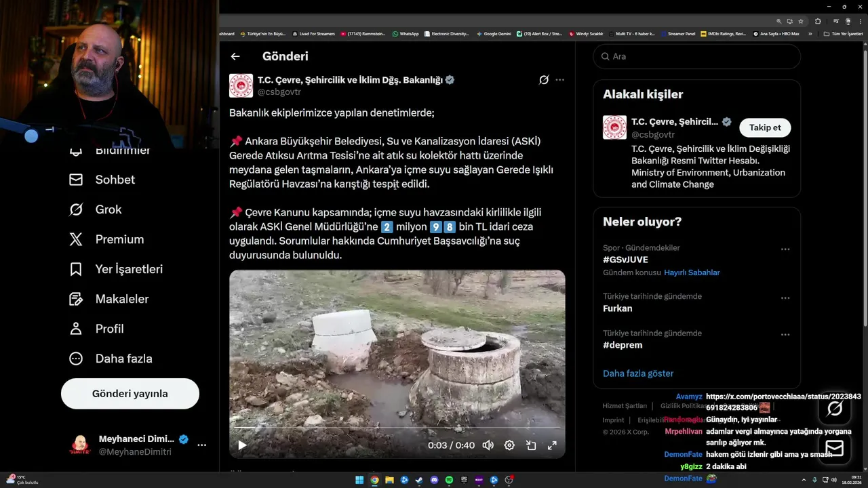
Task: Open Multi TV bookmark
Action: (x=632, y=34)
